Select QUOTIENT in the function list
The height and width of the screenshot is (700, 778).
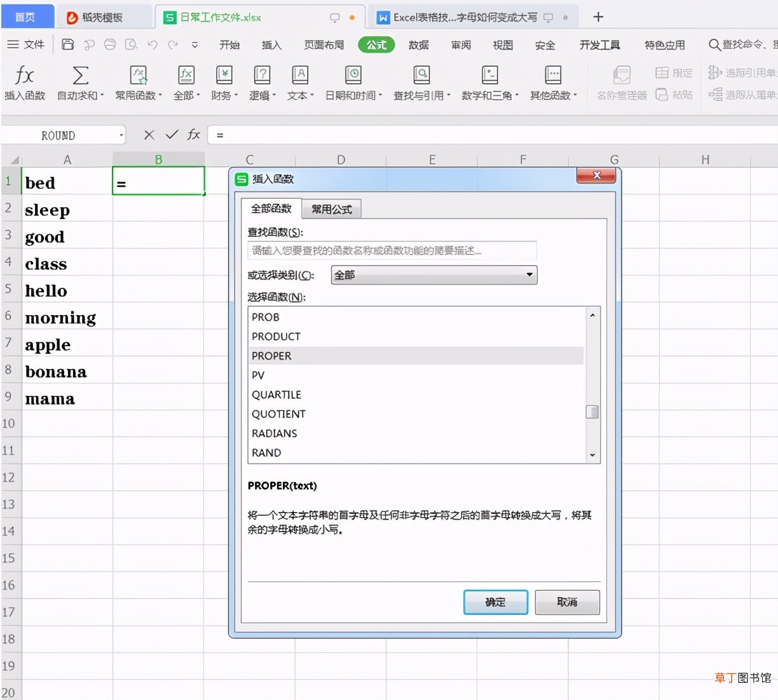pyautogui.click(x=416, y=414)
